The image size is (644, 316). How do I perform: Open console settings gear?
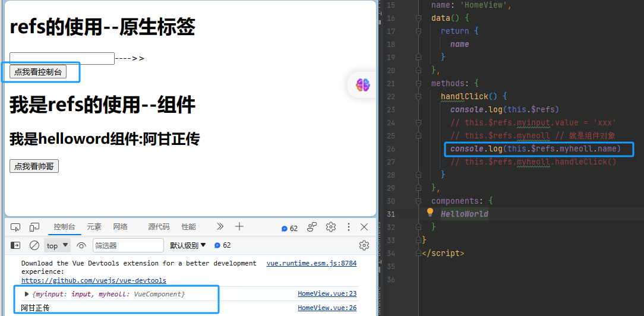click(364, 245)
